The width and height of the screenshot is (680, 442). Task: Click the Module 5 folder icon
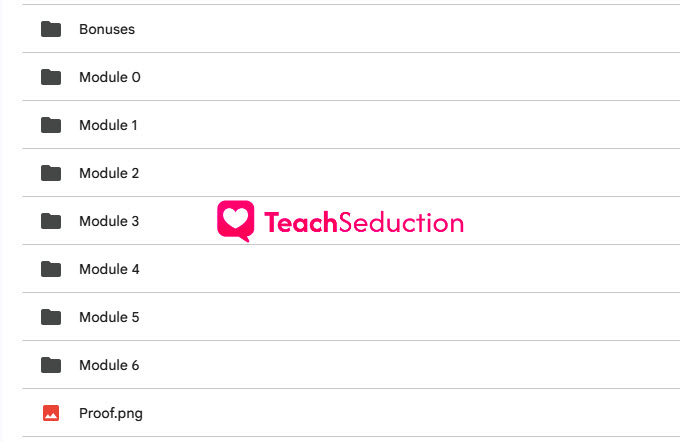pyautogui.click(x=51, y=317)
